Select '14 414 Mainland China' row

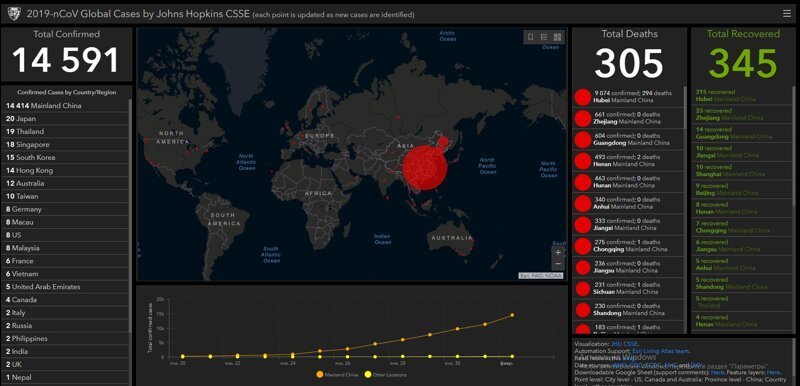tap(65, 106)
